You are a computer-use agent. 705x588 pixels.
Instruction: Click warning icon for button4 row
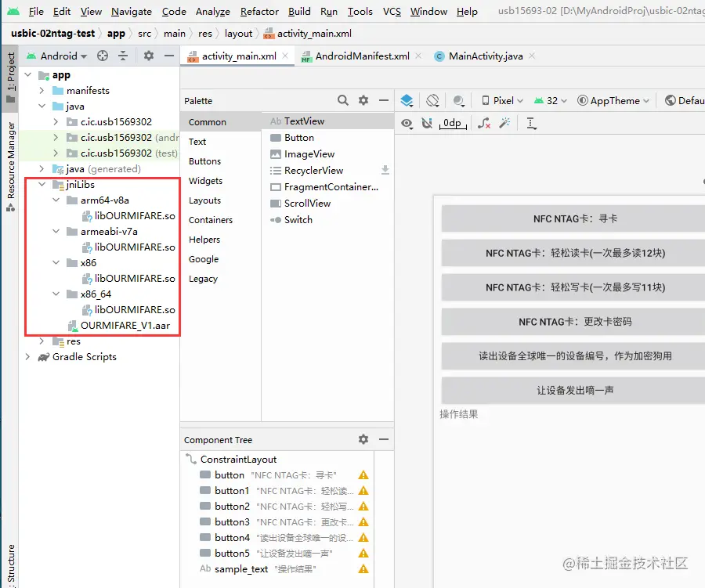363,538
